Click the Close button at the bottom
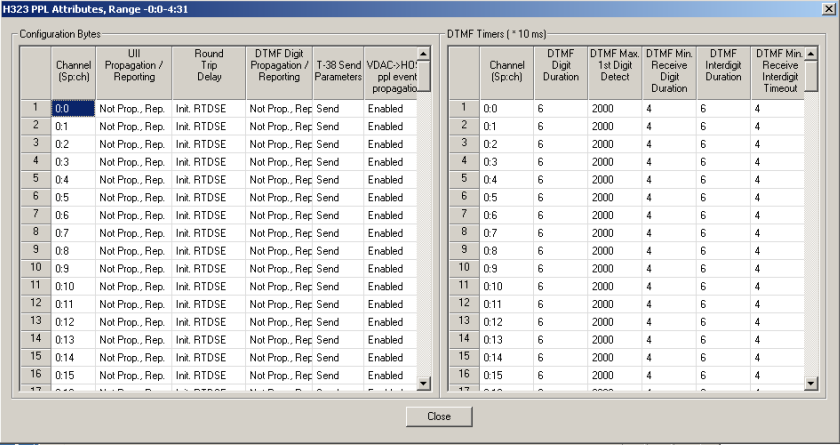The width and height of the screenshot is (840, 445). (438, 415)
